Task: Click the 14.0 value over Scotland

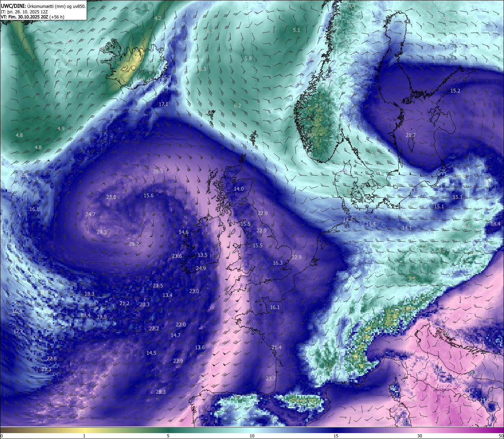Action: 239,189
